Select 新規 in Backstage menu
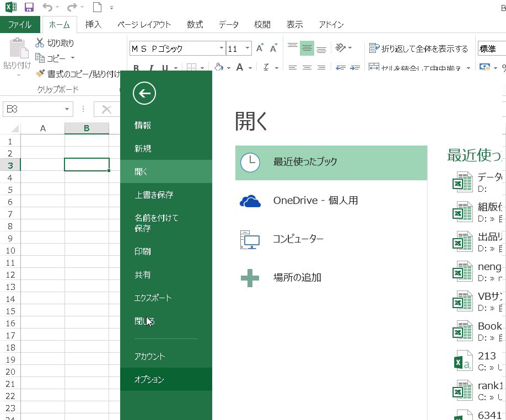The width and height of the screenshot is (506, 420). click(x=166, y=148)
